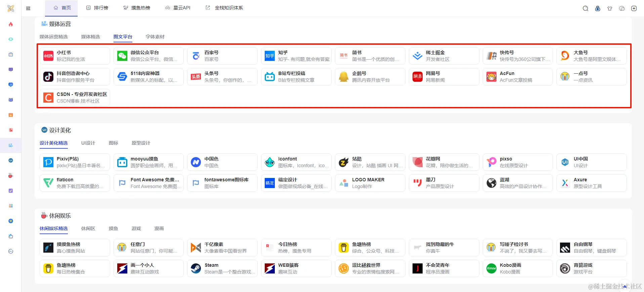
Task: Open the thumbs-up sidebar category
Action: (11, 236)
